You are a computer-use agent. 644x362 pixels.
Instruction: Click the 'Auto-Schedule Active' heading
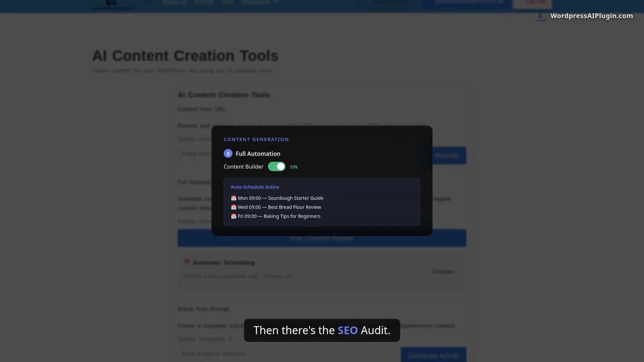pyautogui.click(x=255, y=187)
